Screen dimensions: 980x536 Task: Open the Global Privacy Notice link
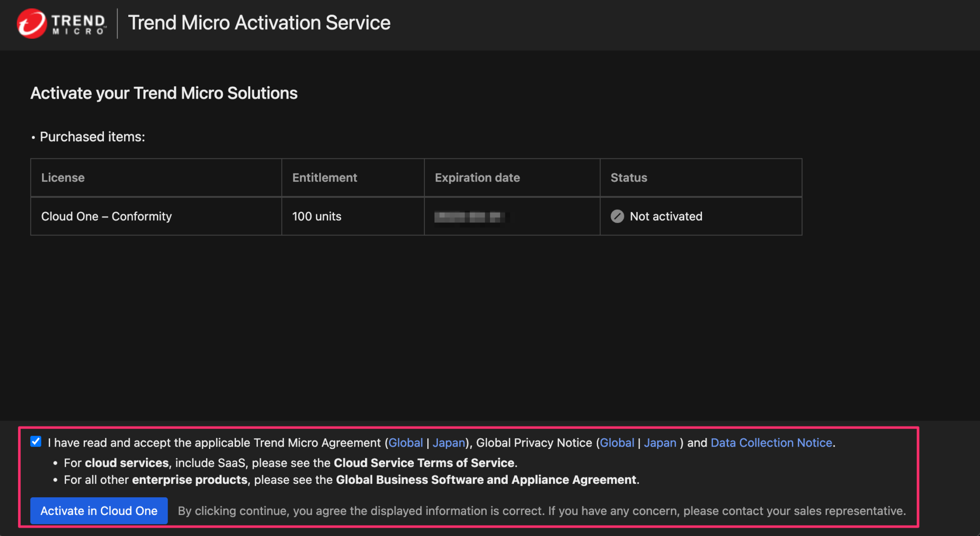(617, 443)
